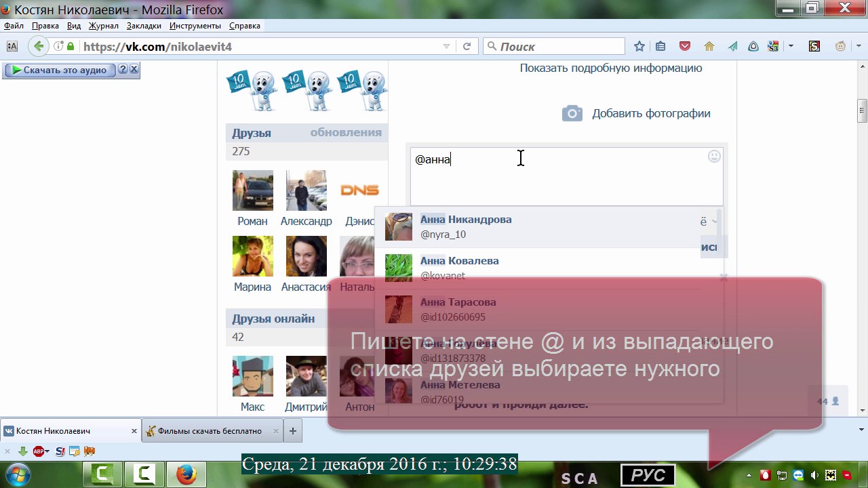Open the Справка menu
This screenshot has height=488, width=868.
(245, 26)
